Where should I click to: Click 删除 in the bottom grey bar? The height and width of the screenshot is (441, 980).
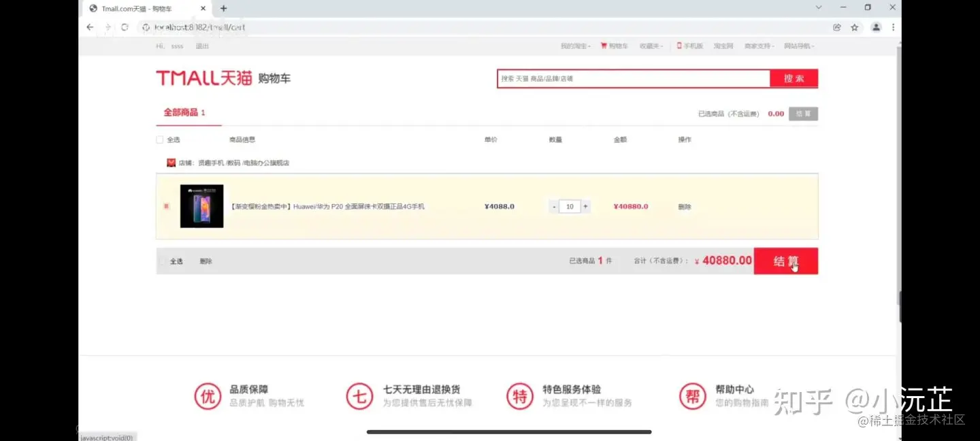(206, 261)
